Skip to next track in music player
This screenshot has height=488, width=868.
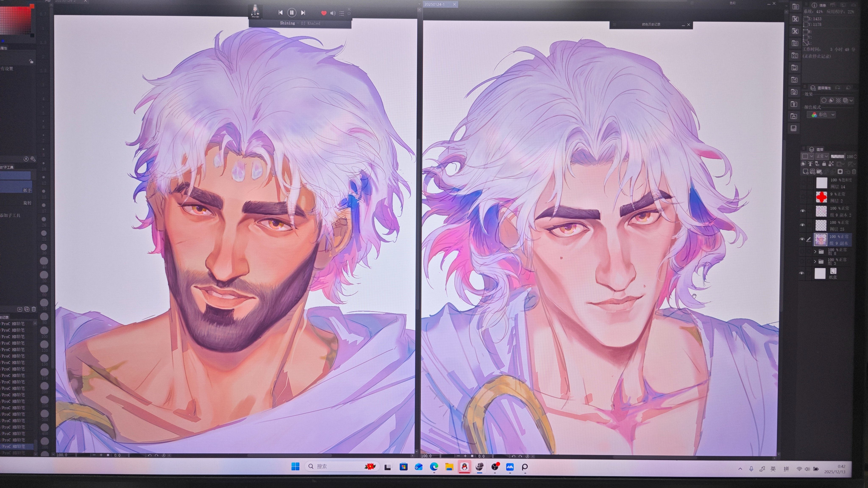coord(303,13)
